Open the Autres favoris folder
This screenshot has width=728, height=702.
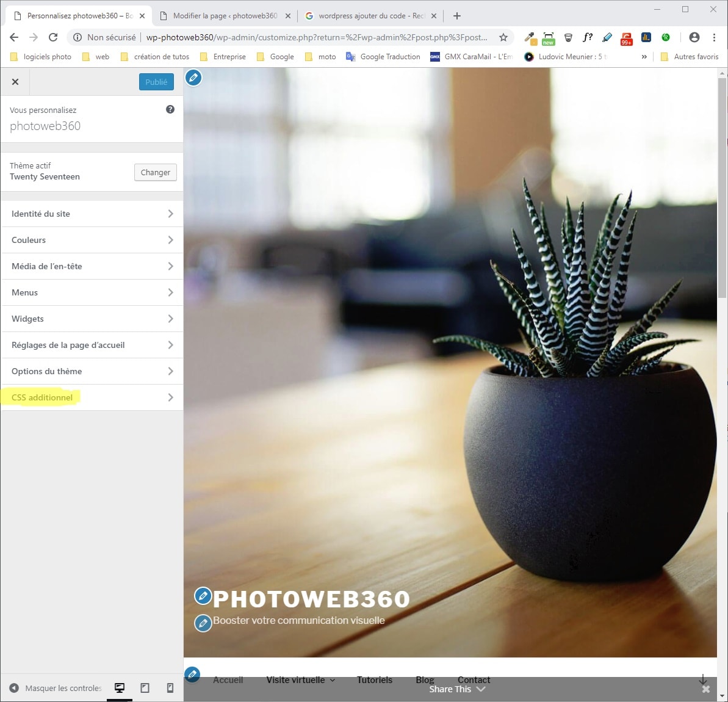point(690,57)
